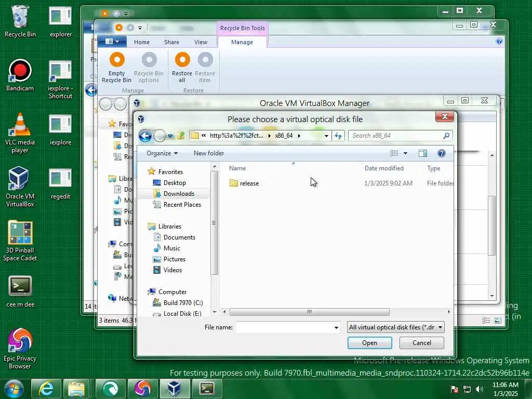The height and width of the screenshot is (399, 532).
Task: Expand the address path history dropdown
Action: click(x=326, y=136)
